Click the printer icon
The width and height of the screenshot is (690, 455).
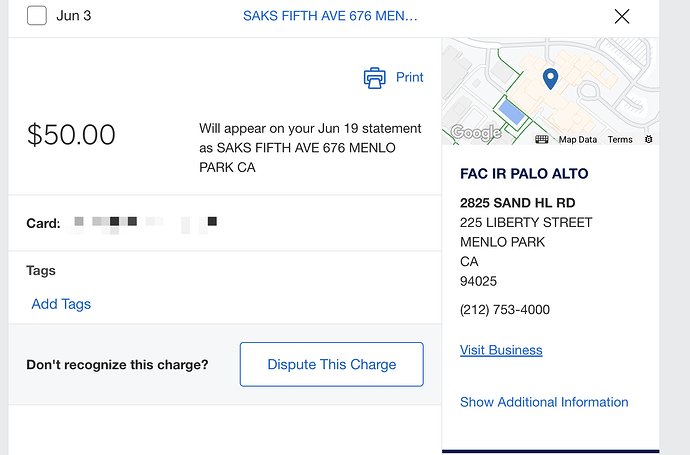[x=374, y=78]
